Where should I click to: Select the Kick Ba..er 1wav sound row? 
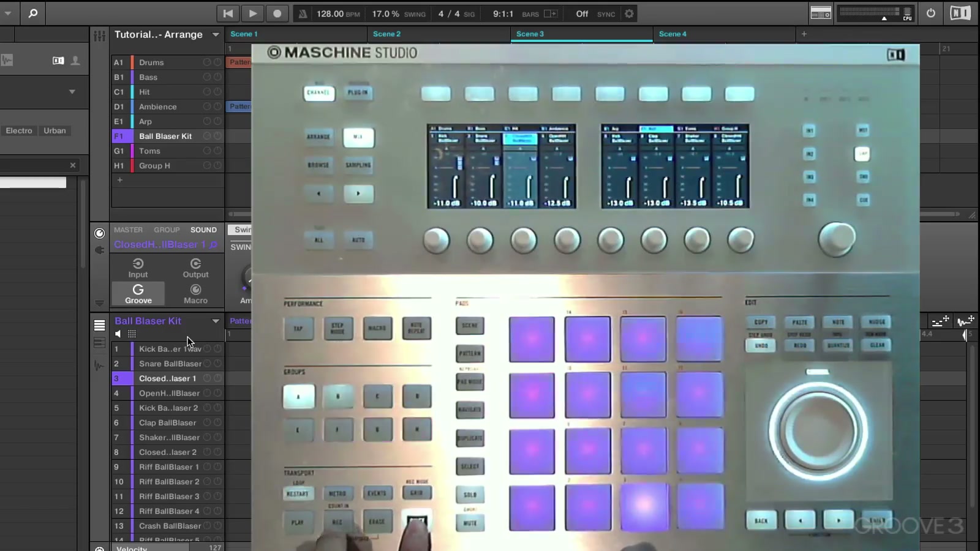tap(168, 349)
